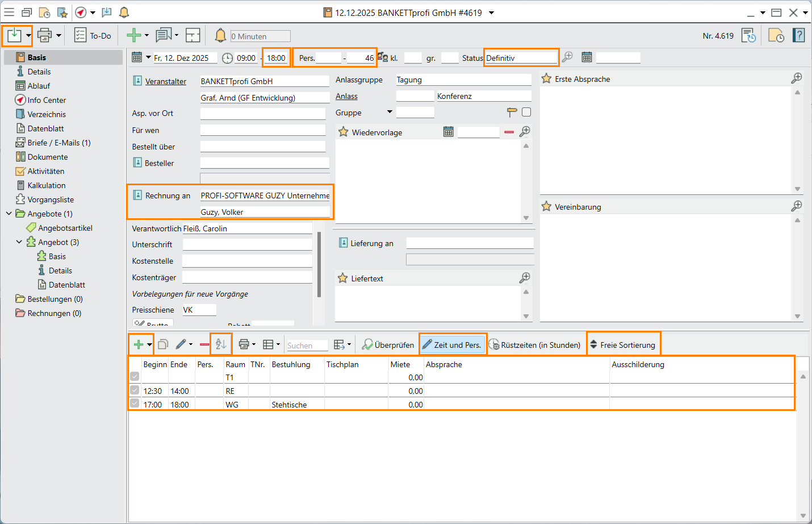This screenshot has width=812, height=524.
Task: Click the Status field showing Definitiv
Action: coord(521,58)
